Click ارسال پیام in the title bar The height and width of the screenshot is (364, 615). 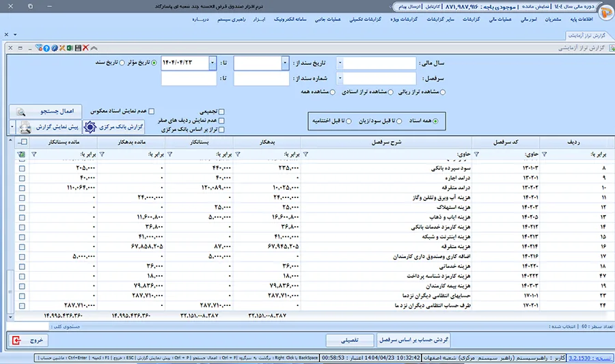coord(409,7)
